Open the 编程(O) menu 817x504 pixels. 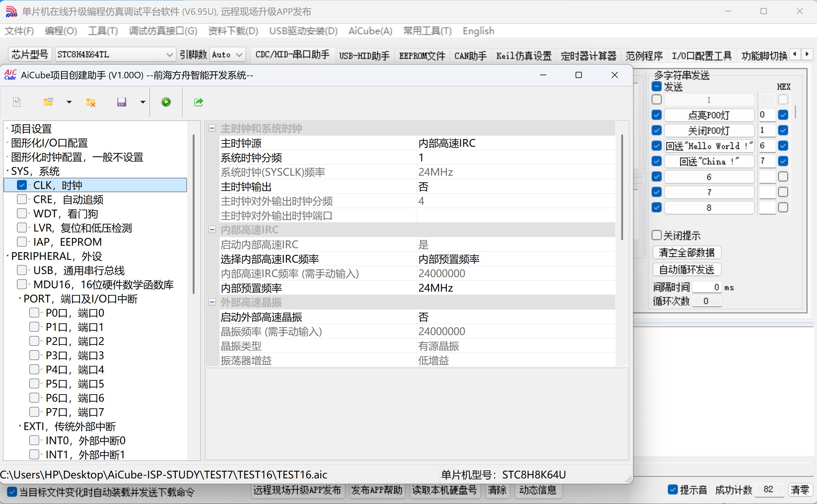point(61,31)
